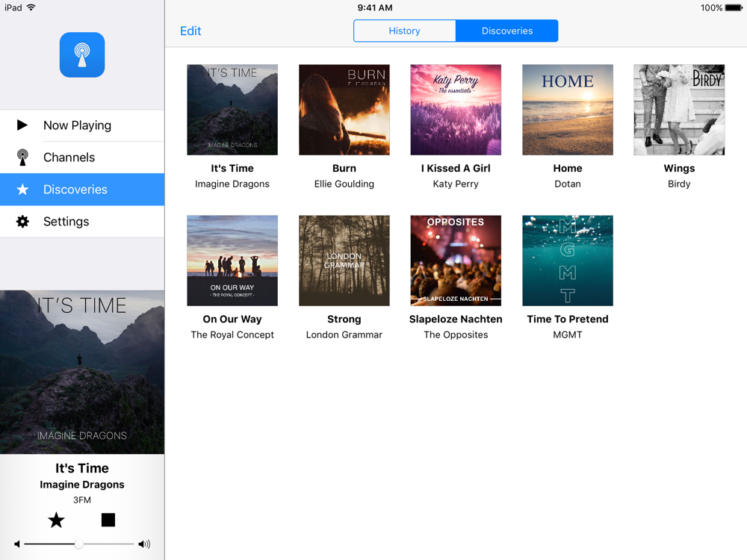747x560 pixels.
Task: Click the 'Ellie Goulding' artist name
Action: click(344, 184)
